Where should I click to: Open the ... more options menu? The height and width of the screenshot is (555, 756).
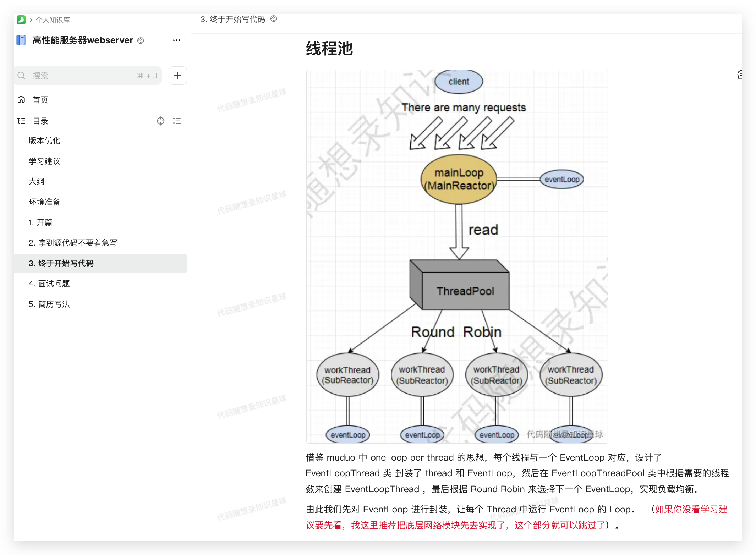(x=176, y=40)
